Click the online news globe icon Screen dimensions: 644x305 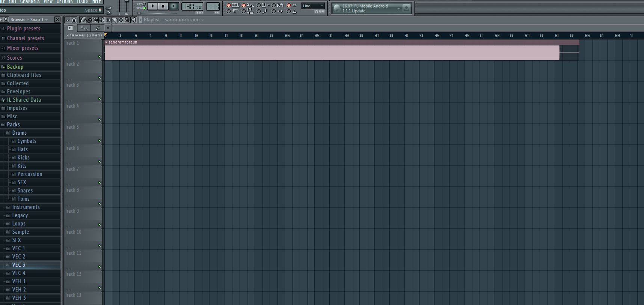[337, 8]
